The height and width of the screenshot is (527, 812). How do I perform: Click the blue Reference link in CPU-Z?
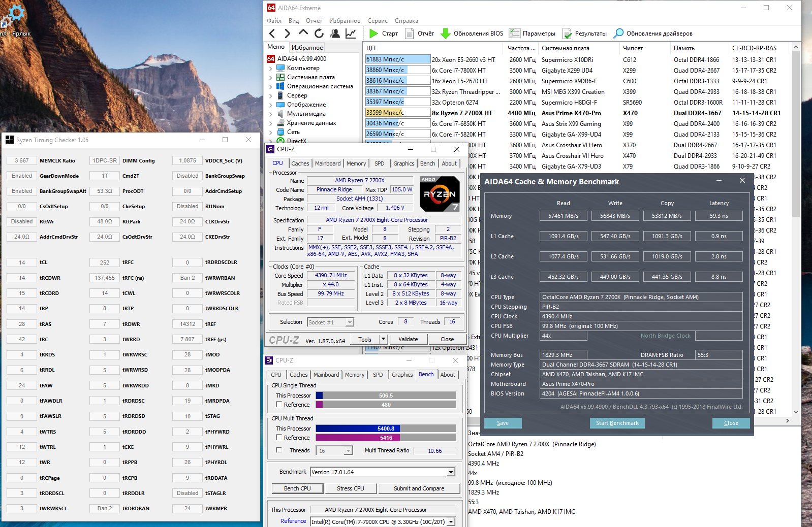click(x=293, y=521)
